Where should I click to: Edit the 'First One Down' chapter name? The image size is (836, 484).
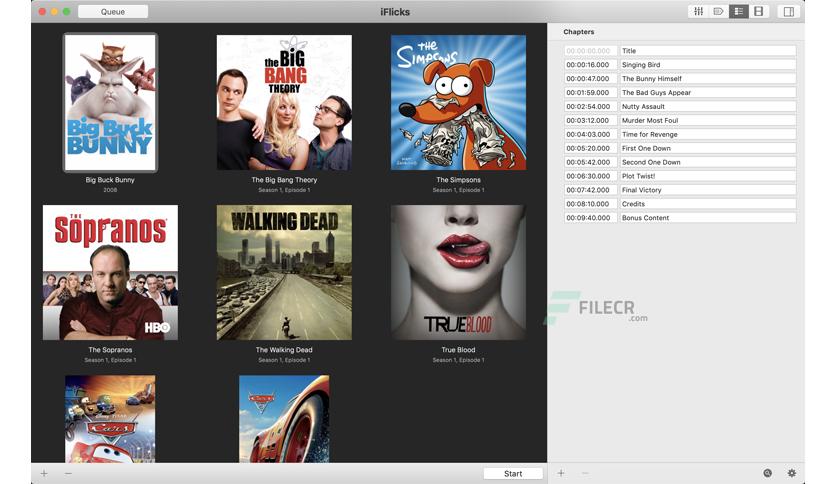tap(708, 148)
